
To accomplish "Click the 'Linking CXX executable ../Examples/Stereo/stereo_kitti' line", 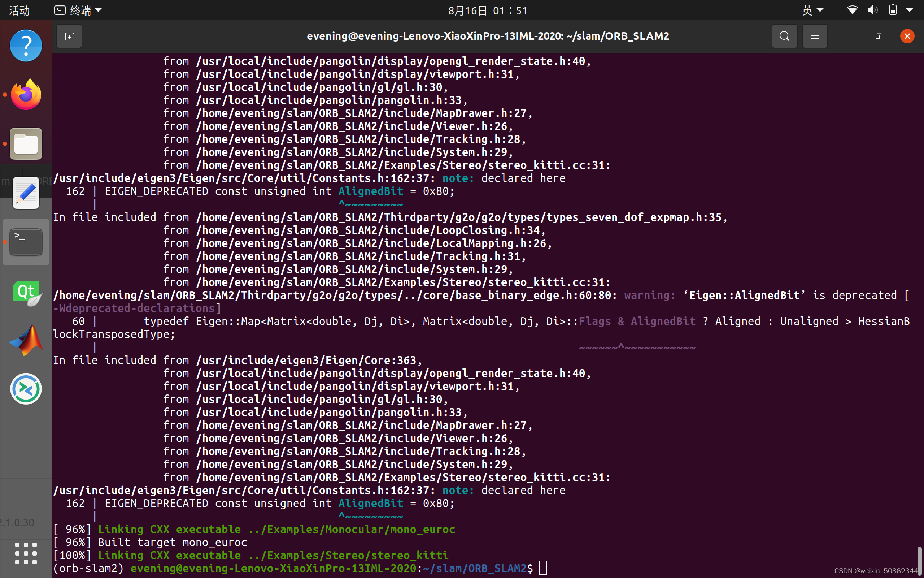I will point(250,555).
